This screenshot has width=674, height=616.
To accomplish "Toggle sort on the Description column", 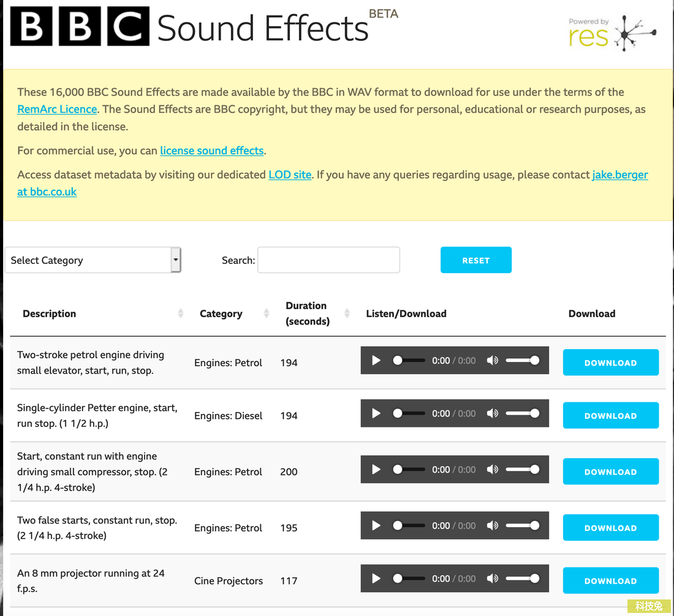I will tap(181, 313).
